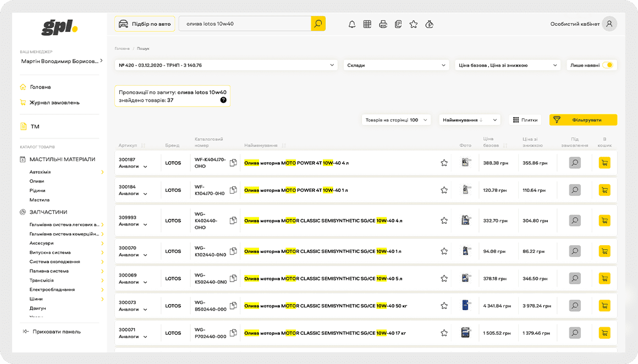Click the yellow search magnifier button

tap(318, 24)
